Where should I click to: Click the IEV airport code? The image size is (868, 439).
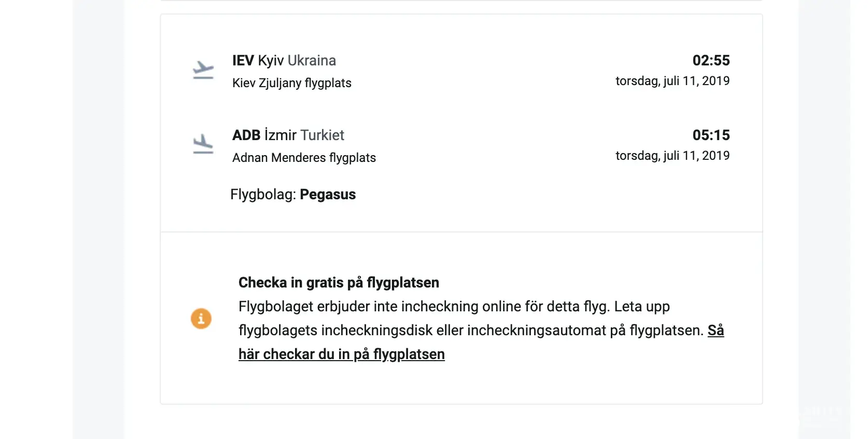[243, 61]
